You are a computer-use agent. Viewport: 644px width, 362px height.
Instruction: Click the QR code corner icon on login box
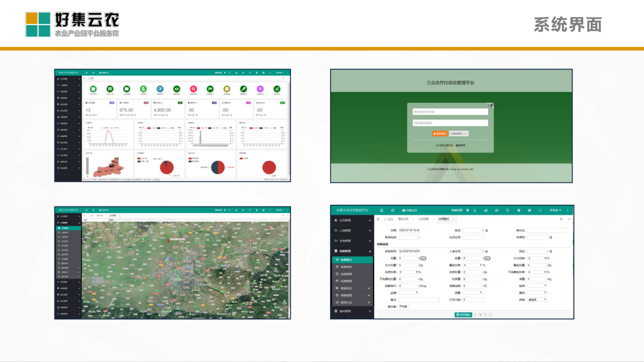(x=491, y=105)
